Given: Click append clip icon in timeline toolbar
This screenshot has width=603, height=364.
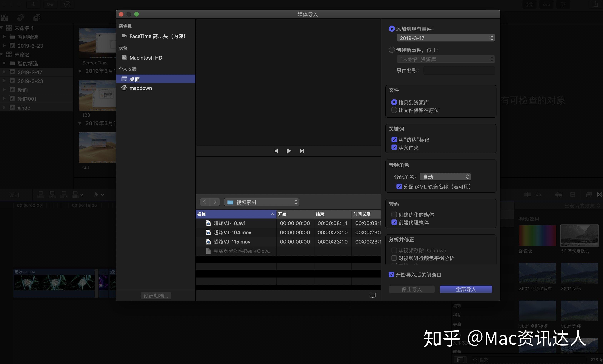Looking at the screenshot, I should (64, 195).
